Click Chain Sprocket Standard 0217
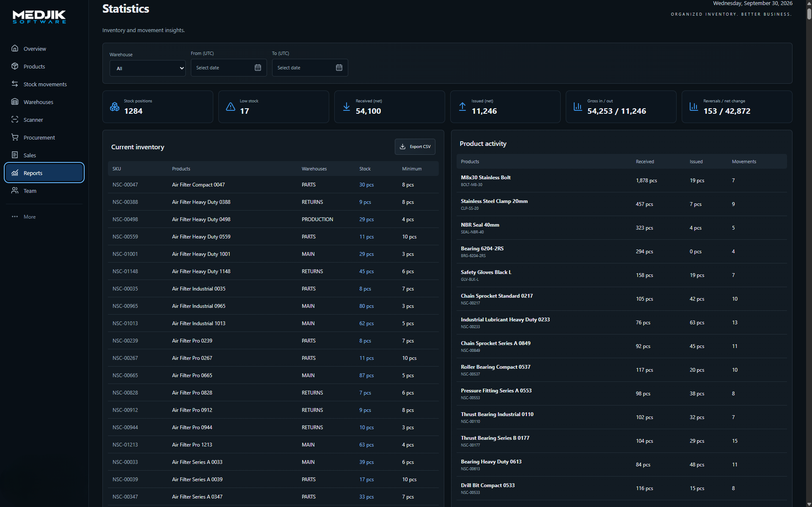 tap(497, 296)
